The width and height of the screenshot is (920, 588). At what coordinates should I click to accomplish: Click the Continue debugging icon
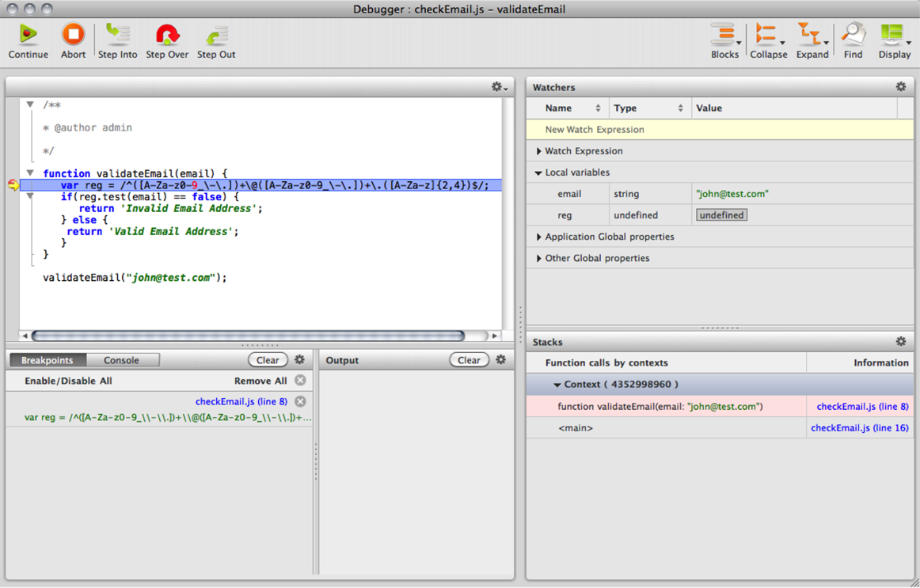pos(28,35)
